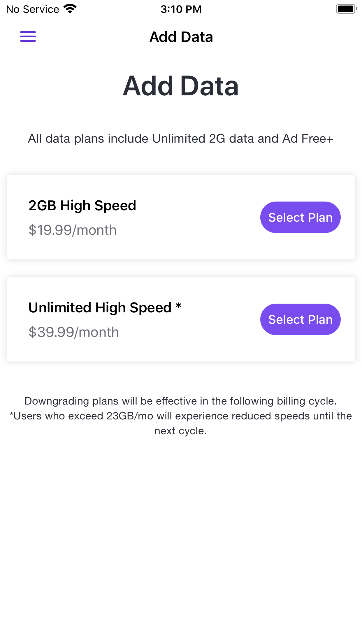Click the $39.99/month price text
This screenshot has height=644, width=362.
74,332
